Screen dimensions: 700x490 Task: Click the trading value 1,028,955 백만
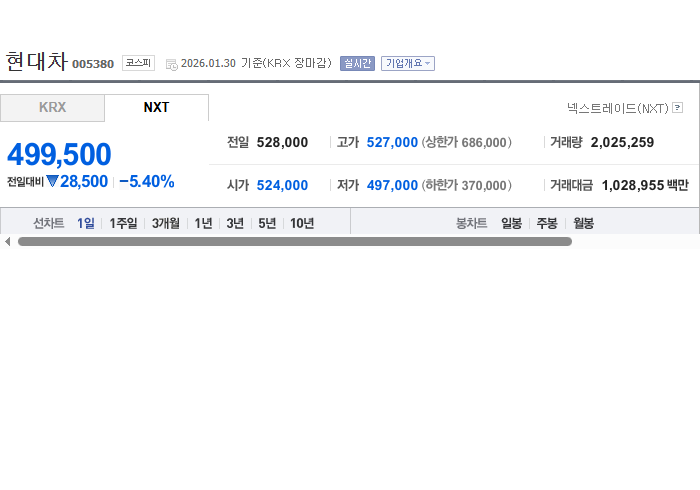pyautogui.click(x=645, y=185)
